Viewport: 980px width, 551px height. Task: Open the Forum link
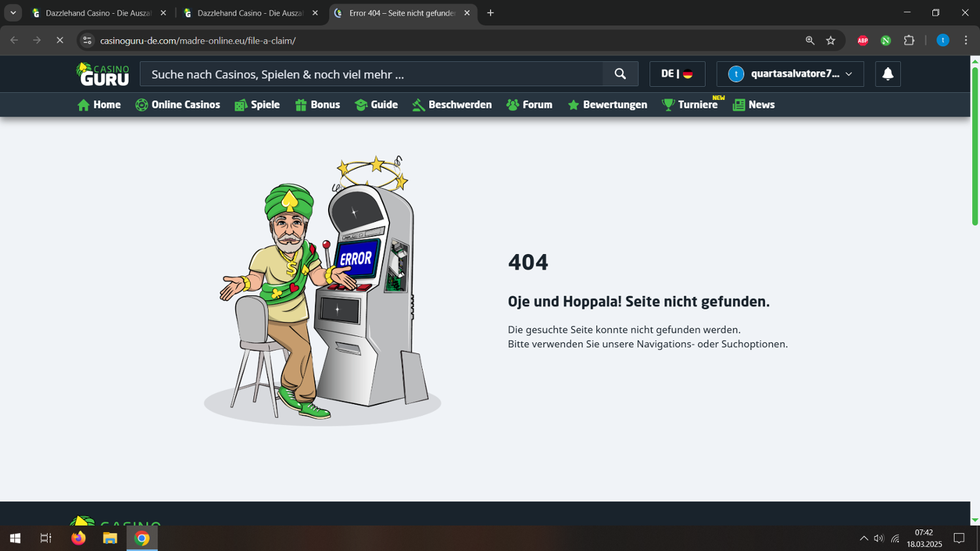(x=529, y=105)
